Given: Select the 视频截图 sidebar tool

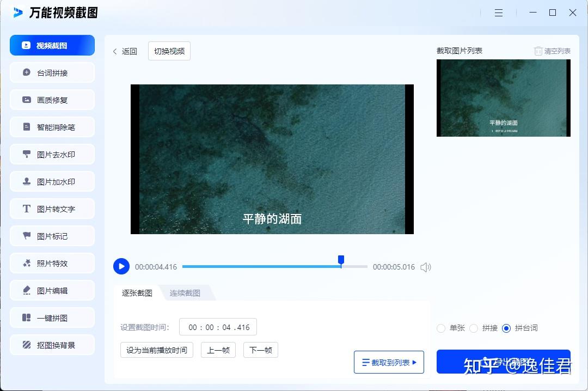Looking at the screenshot, I should coord(52,45).
